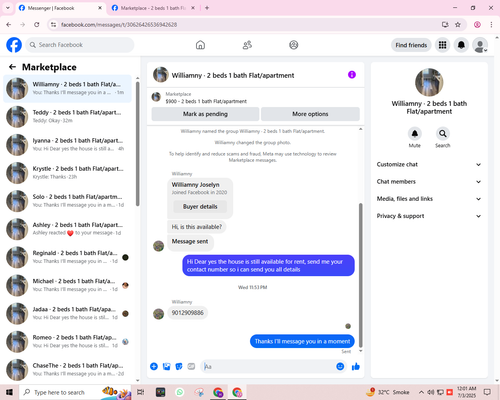Screen dimensions: 500x400
Task: Choose a sticker using the sticker icon
Action: [179, 366]
